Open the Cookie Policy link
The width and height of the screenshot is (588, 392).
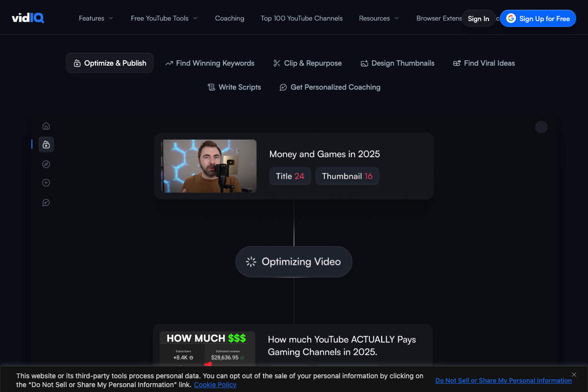[215, 385]
